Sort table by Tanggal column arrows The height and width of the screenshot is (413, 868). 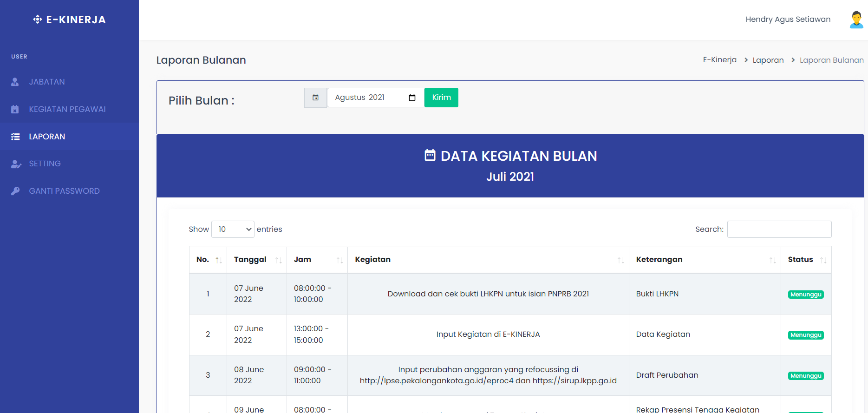[279, 260]
